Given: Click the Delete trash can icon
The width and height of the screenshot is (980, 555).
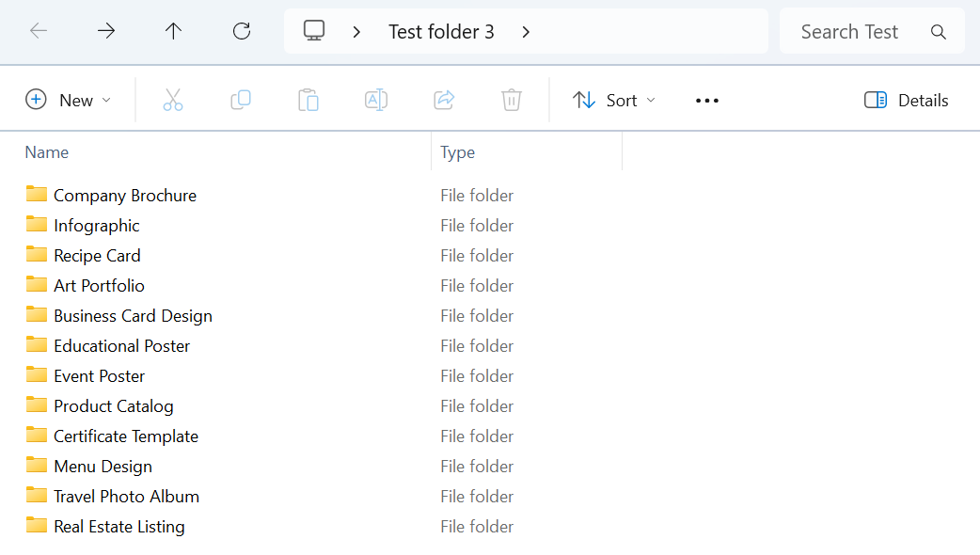Looking at the screenshot, I should pyautogui.click(x=512, y=100).
